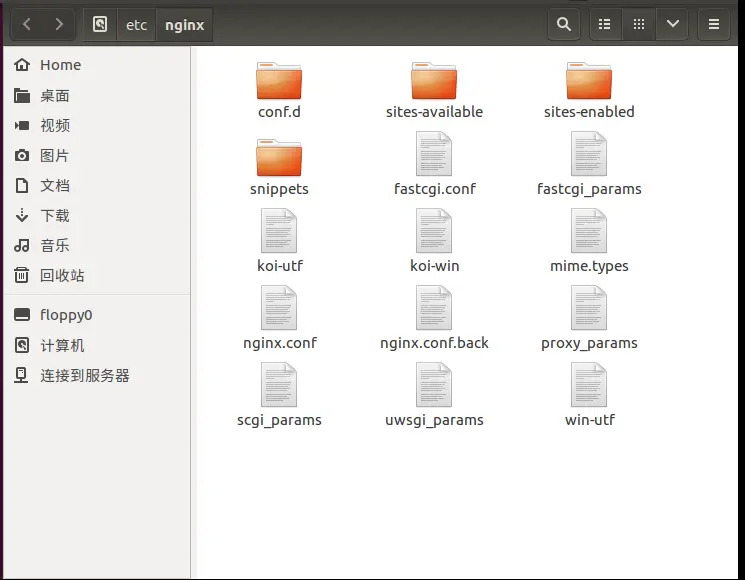
Task: Select the koi-win file icon
Action: coord(434,231)
